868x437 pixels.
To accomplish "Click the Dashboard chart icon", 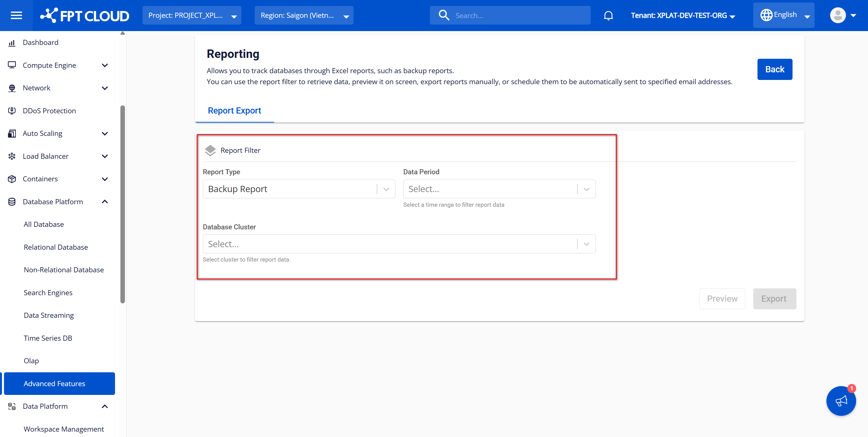I will tap(12, 43).
